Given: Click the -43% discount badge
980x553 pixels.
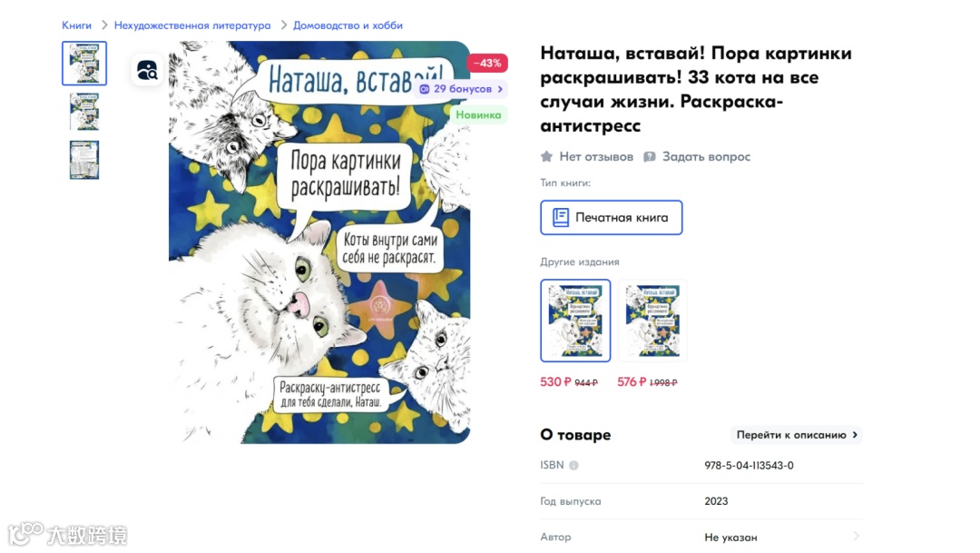Looking at the screenshot, I should pyautogui.click(x=487, y=64).
